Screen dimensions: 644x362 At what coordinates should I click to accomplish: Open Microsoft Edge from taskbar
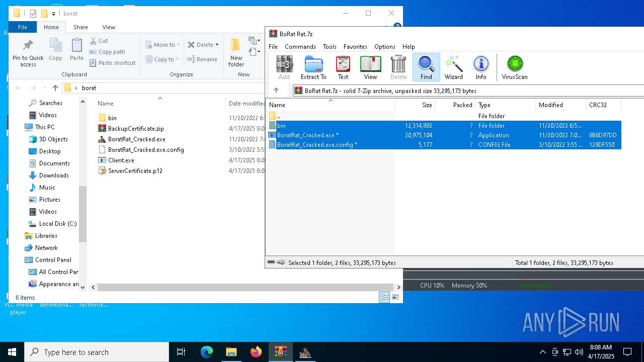tap(207, 352)
